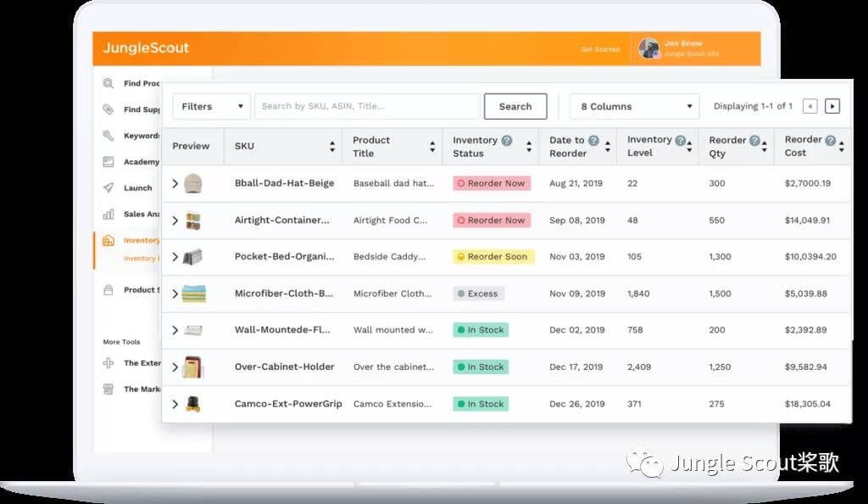Expand the Microfiber-Cloth-B row
Viewport: 868px width, 504px height.
pos(175,294)
